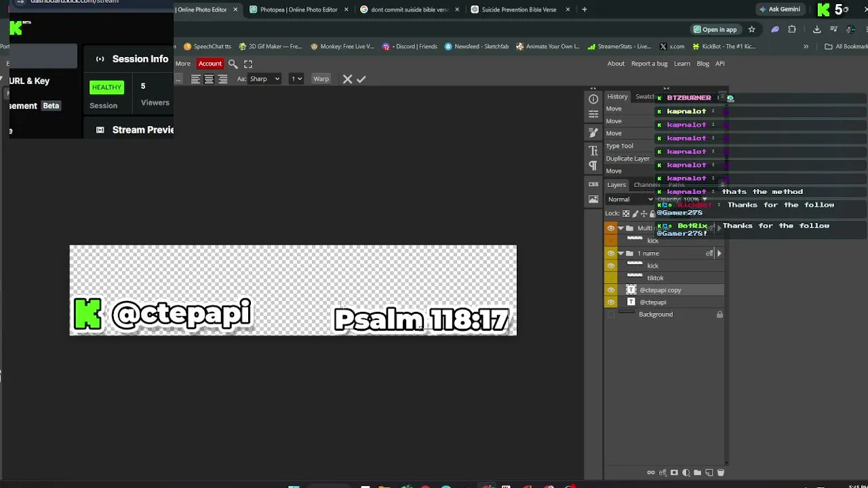Open layer effects at panel bottom
The height and width of the screenshot is (488, 868).
[663, 472]
